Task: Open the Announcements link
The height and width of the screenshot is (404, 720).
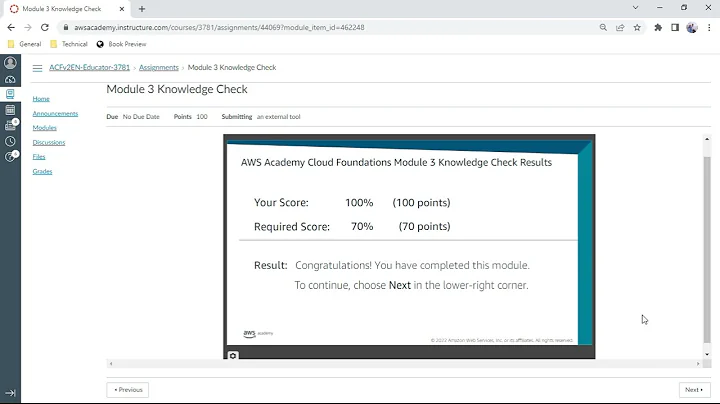Action: (x=55, y=113)
